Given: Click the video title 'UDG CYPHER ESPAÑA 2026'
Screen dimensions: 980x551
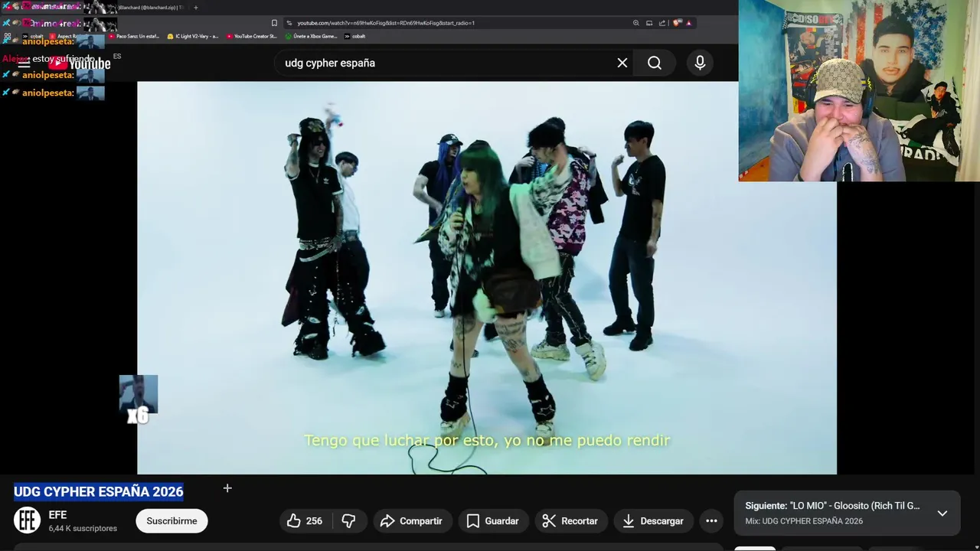Looking at the screenshot, I should tap(99, 491).
